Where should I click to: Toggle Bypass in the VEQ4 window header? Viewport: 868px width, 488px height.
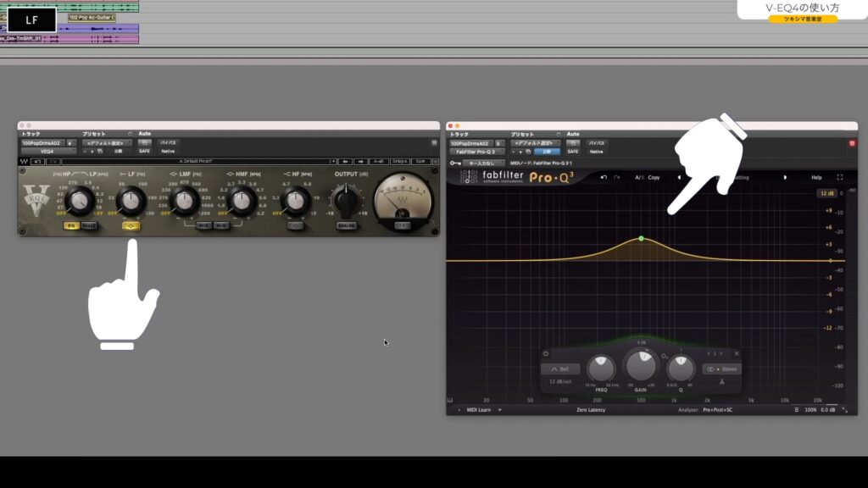169,142
